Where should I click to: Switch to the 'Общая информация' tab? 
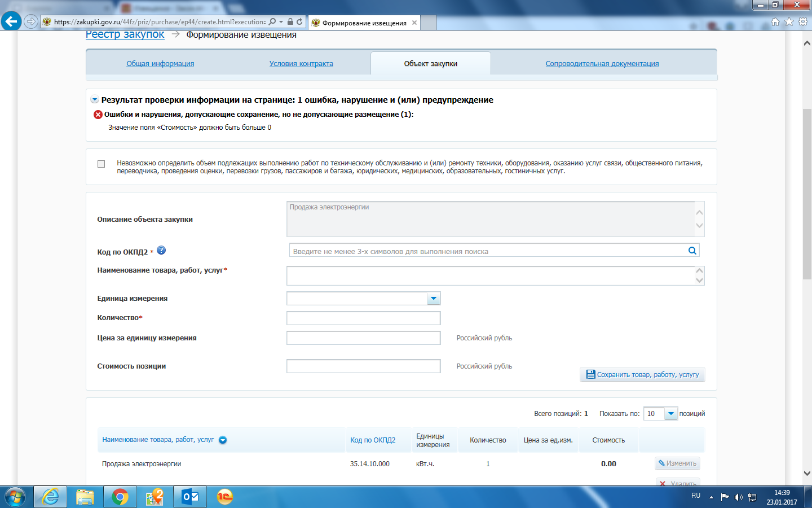(160, 64)
